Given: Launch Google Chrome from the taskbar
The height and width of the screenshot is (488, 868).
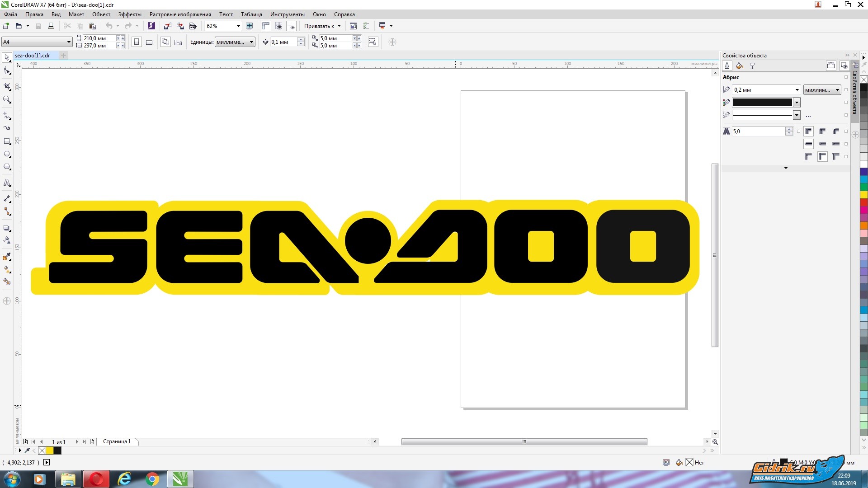Looking at the screenshot, I should click(152, 479).
